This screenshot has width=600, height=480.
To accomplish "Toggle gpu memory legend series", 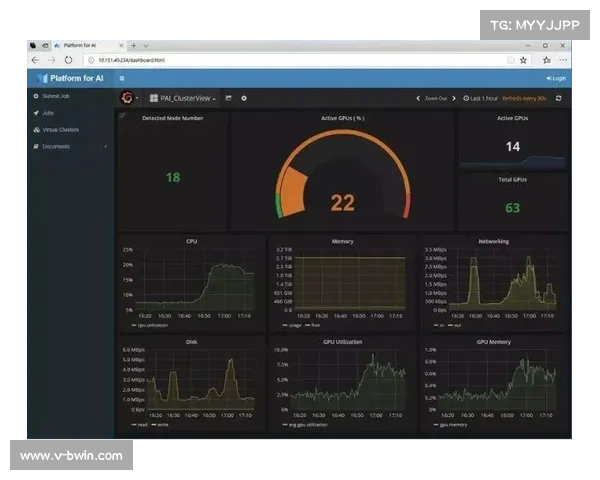I will point(450,425).
